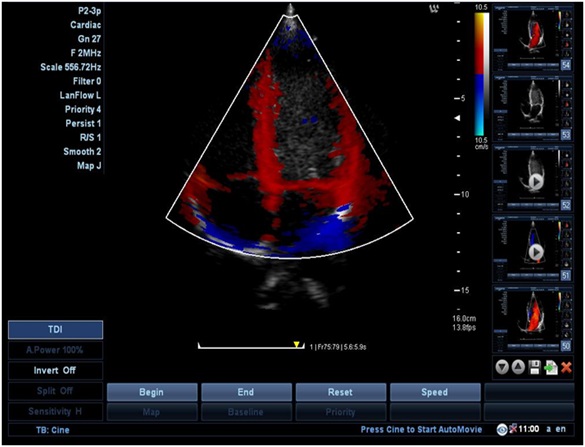Click the export document icon with green arrow

[551, 368]
